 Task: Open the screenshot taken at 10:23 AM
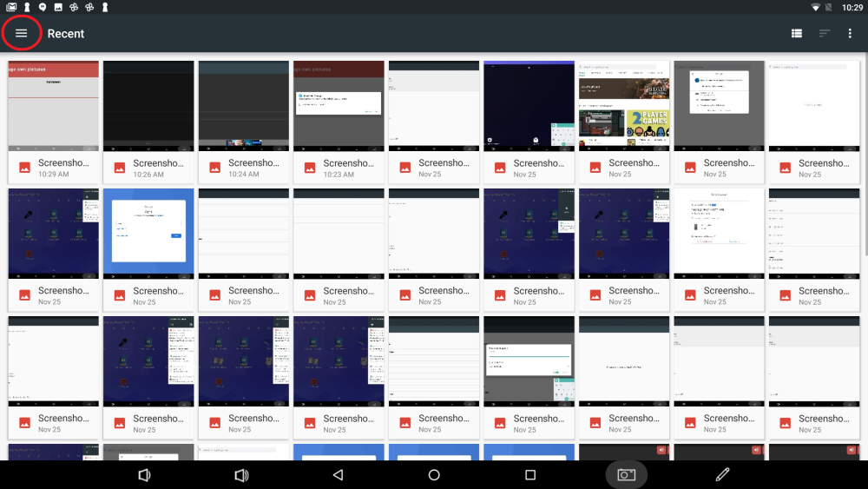(339, 122)
